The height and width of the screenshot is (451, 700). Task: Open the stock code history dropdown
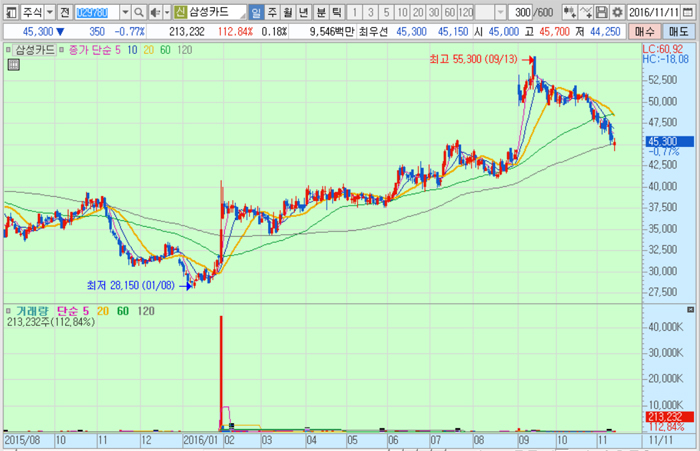125,12
